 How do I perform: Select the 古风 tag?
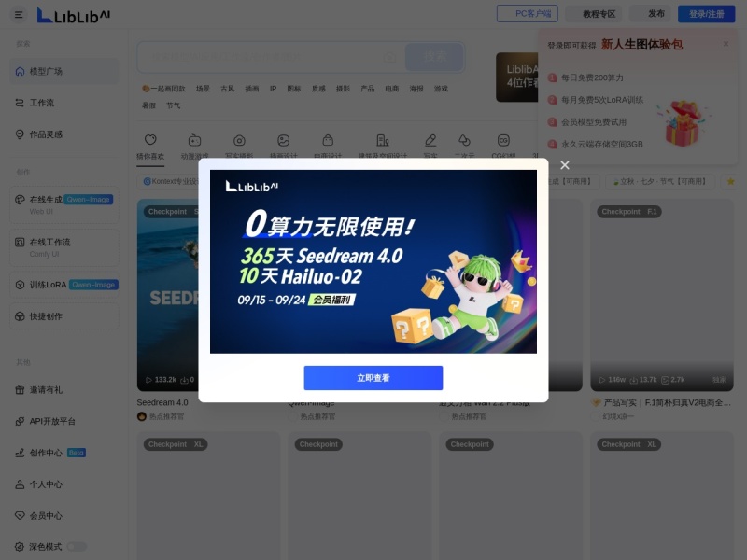coord(227,89)
